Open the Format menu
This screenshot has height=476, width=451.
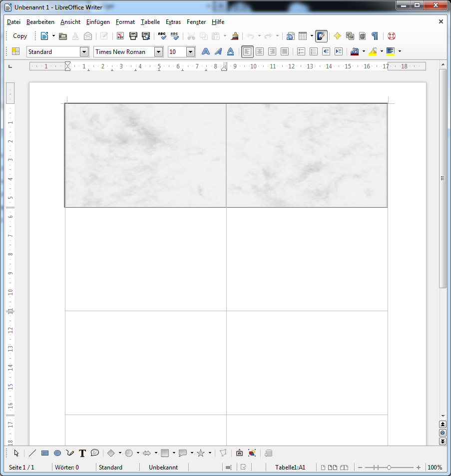pyautogui.click(x=125, y=22)
